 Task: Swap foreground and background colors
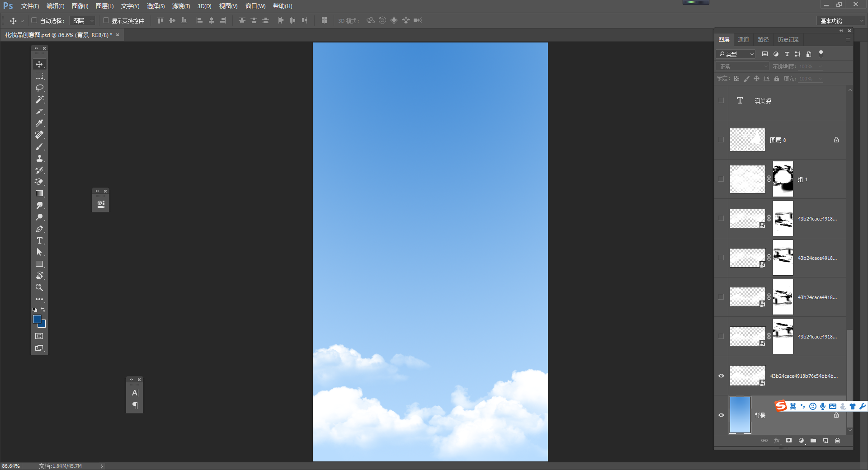[43, 310]
